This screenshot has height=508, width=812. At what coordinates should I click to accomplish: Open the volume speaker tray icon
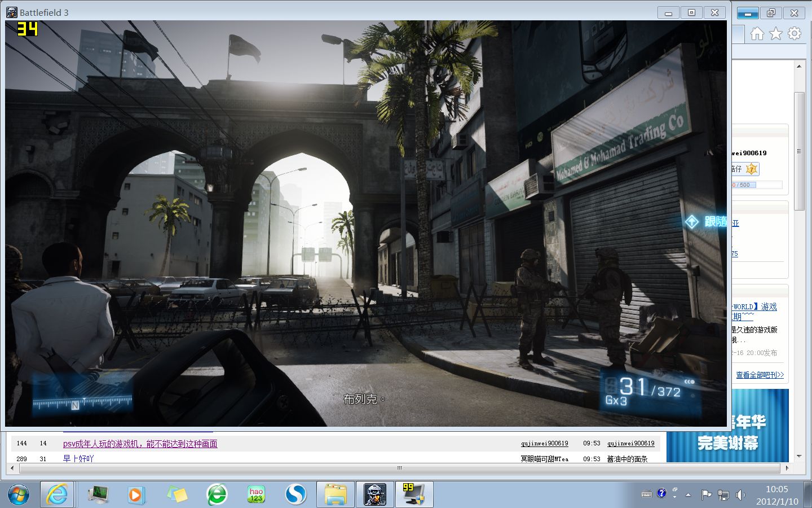[740, 495]
